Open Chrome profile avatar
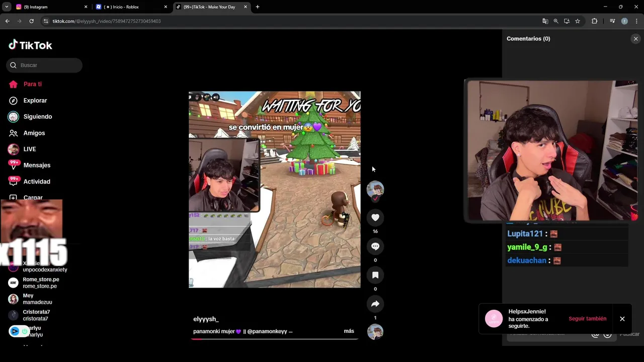This screenshot has height=362, width=644. pyautogui.click(x=624, y=21)
